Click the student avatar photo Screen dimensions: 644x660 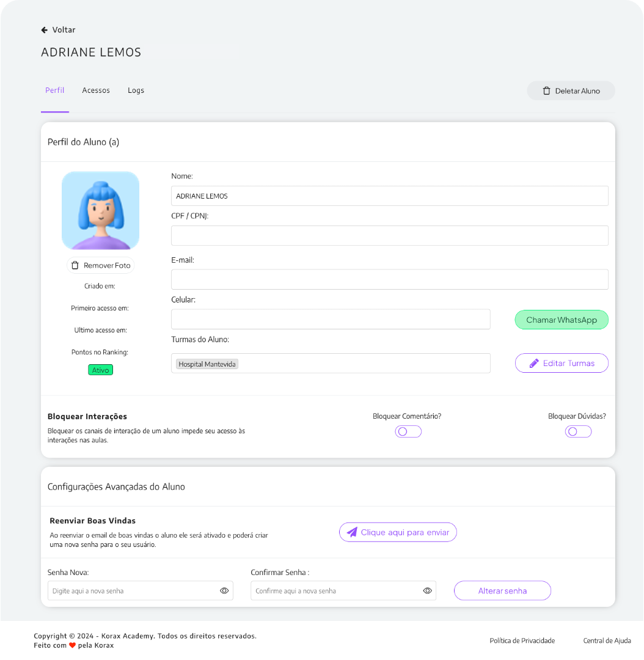tap(100, 210)
